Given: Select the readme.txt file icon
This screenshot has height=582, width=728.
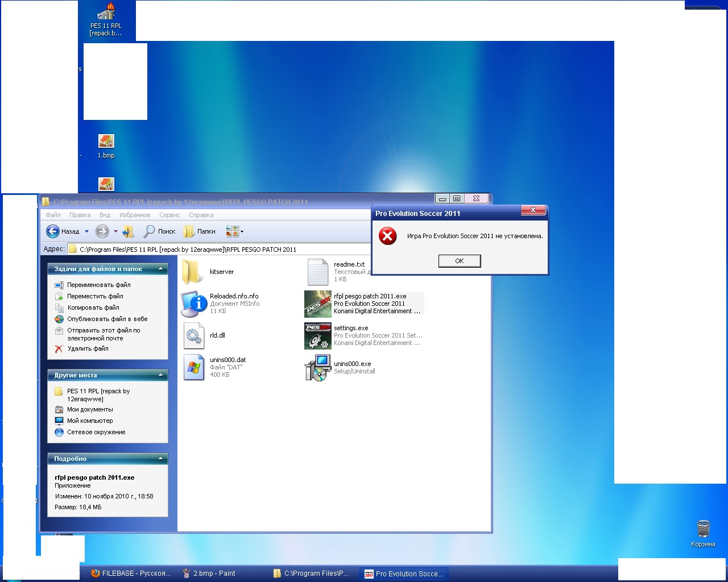Looking at the screenshot, I should click(x=318, y=272).
